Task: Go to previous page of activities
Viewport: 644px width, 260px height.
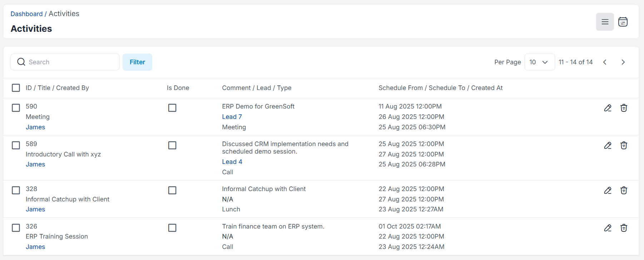Action: 605,62
